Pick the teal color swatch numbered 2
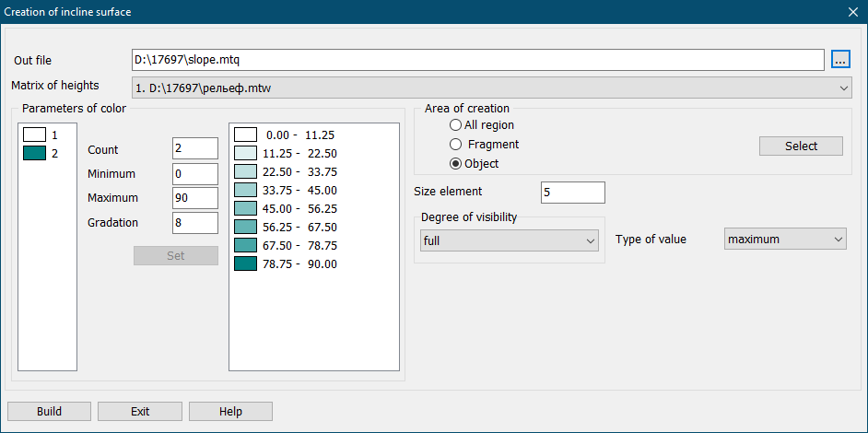 tap(35, 153)
